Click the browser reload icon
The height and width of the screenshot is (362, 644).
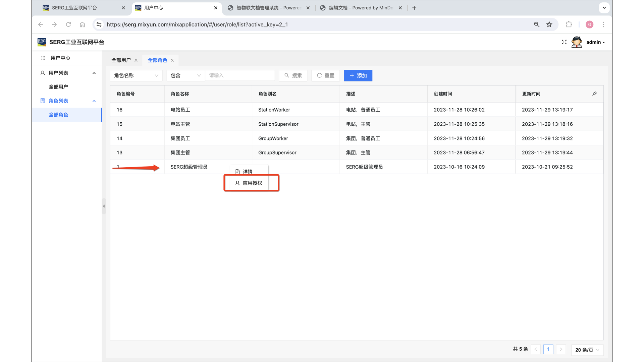[68, 24]
